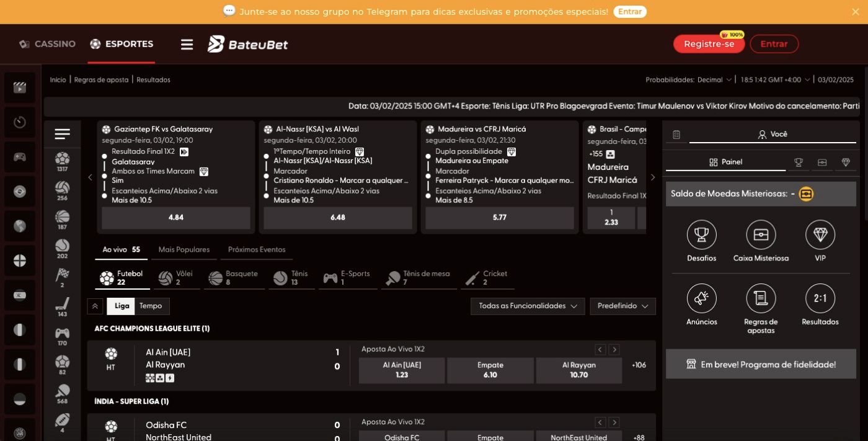Show next featured bet cards
Image resolution: width=868 pixels, height=441 pixels.
652,177
